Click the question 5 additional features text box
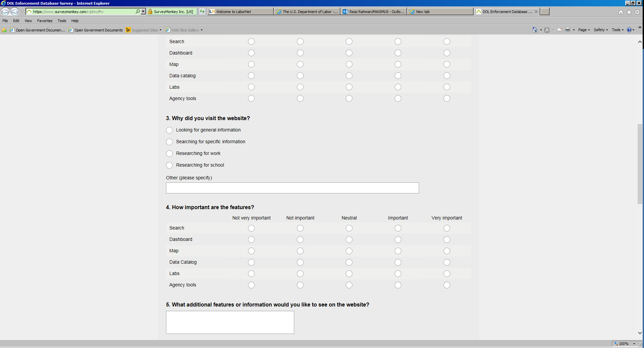 [x=230, y=323]
